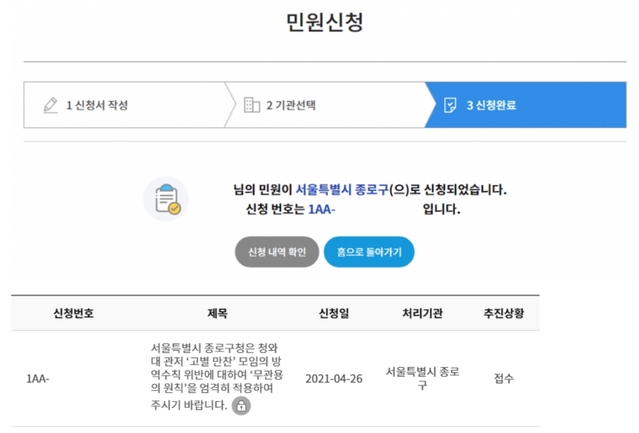Screen dimensions: 639x433
Task: Click the lock icon beside the complaint title
Action: click(x=241, y=406)
